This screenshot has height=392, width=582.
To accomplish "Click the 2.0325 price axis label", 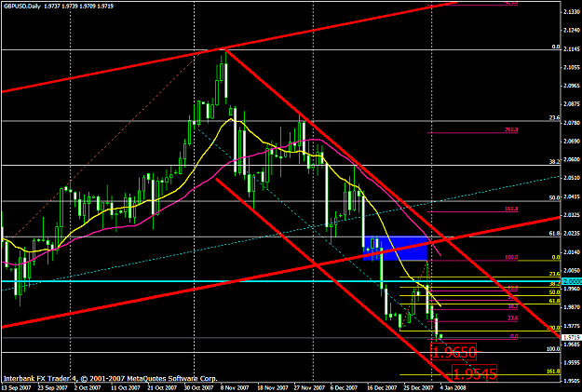I will coord(572,215).
